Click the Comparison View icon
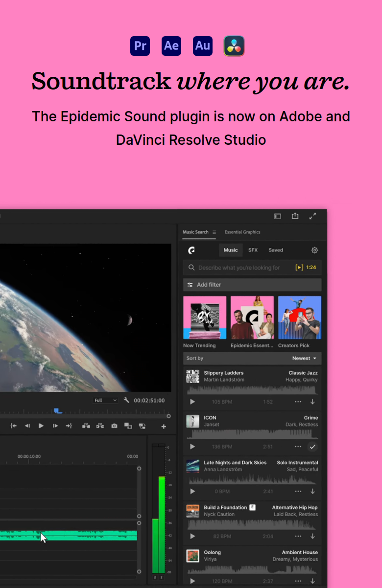Image resolution: width=382 pixels, height=588 pixels. 128,426
